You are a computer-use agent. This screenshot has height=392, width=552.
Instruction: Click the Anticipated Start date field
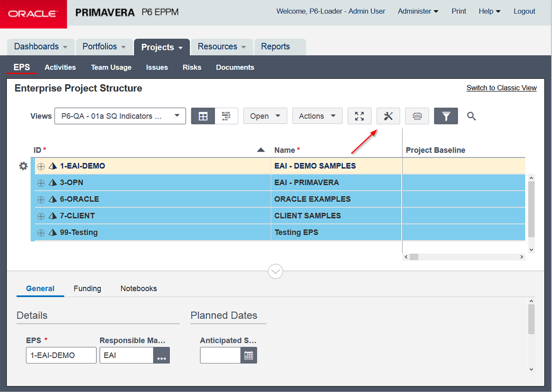[x=220, y=355]
